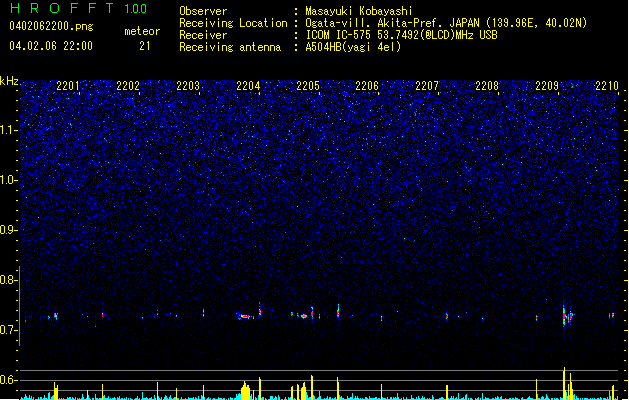Click the meteor count 21
Viewport: 629px width, 400px height.
tap(145, 46)
